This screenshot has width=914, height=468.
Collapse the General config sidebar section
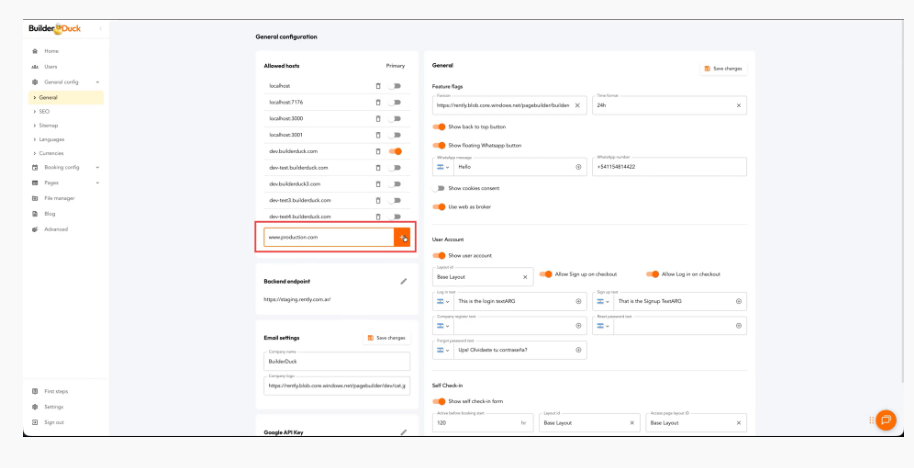coord(97,82)
